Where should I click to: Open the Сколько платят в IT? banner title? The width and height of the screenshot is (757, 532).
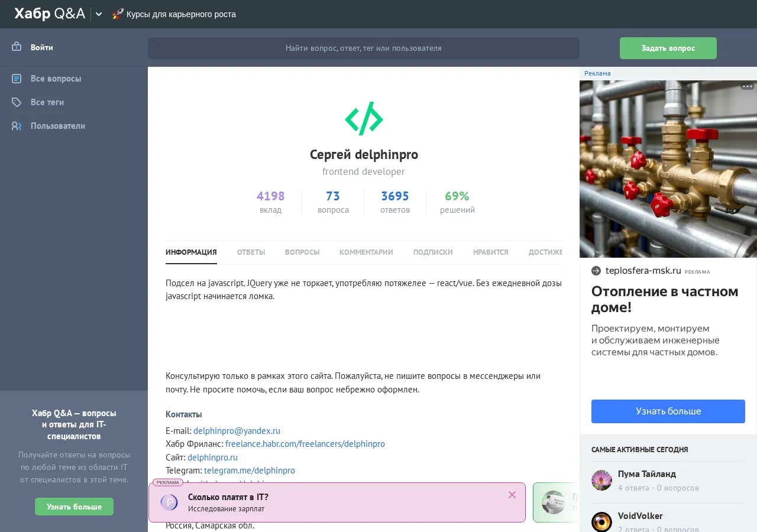(228, 497)
